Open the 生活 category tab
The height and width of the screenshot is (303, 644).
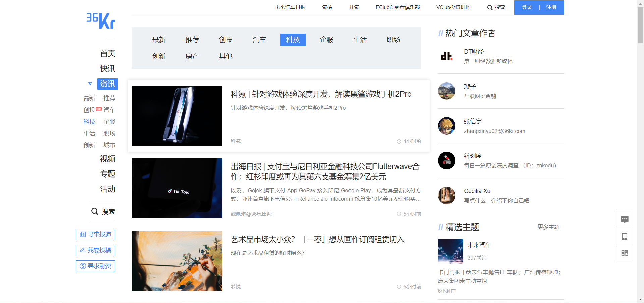coord(360,40)
